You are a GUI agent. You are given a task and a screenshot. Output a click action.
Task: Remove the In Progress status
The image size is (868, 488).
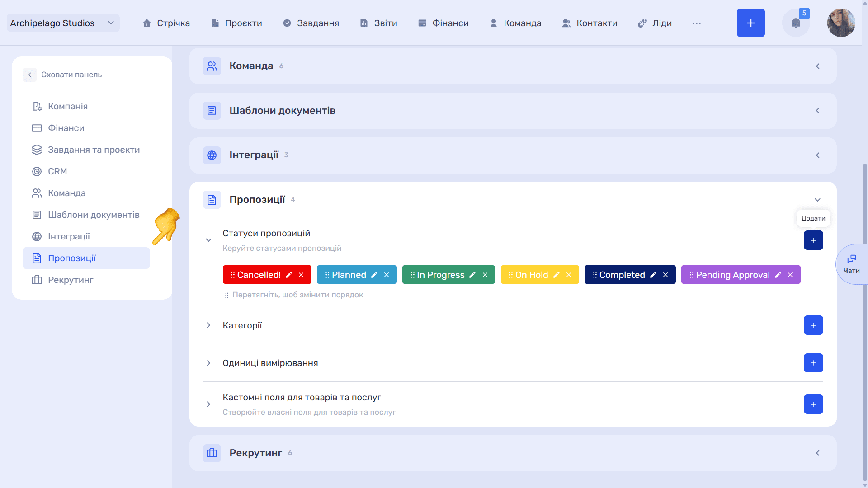coord(485,275)
